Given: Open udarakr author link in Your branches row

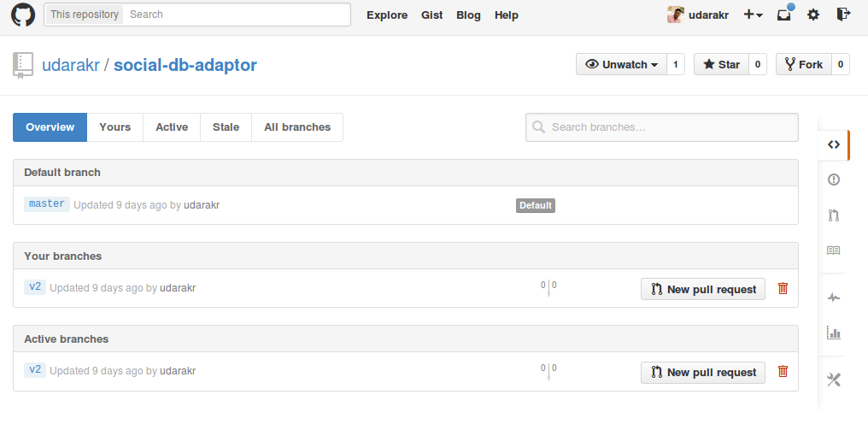Looking at the screenshot, I should (x=178, y=288).
